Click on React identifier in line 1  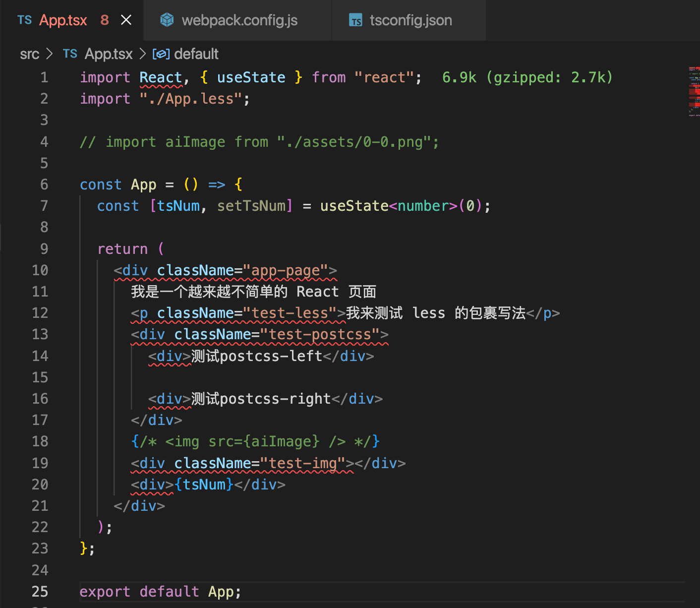(x=161, y=77)
